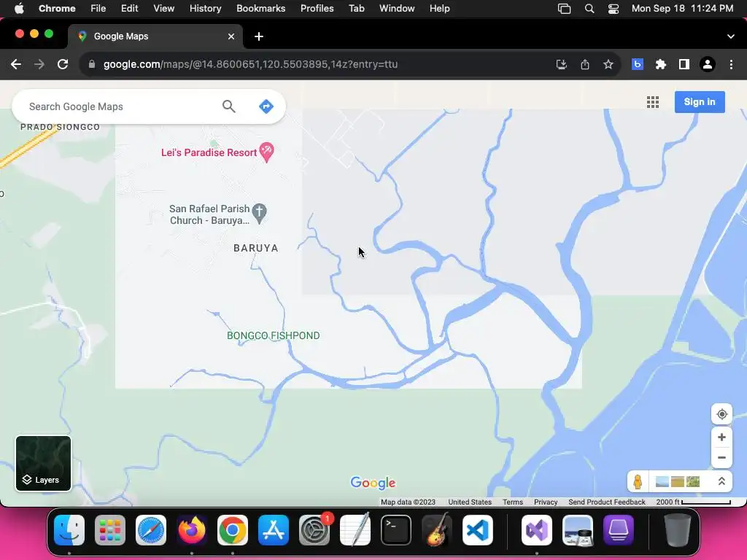Open the Edit menu
The height and width of the screenshot is (560, 747).
click(129, 8)
